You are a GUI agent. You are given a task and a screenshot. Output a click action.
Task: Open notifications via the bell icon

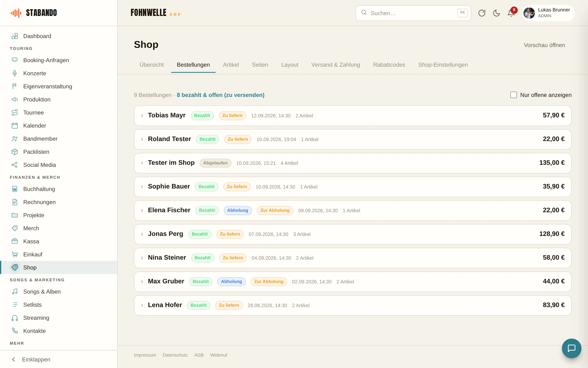(x=511, y=13)
